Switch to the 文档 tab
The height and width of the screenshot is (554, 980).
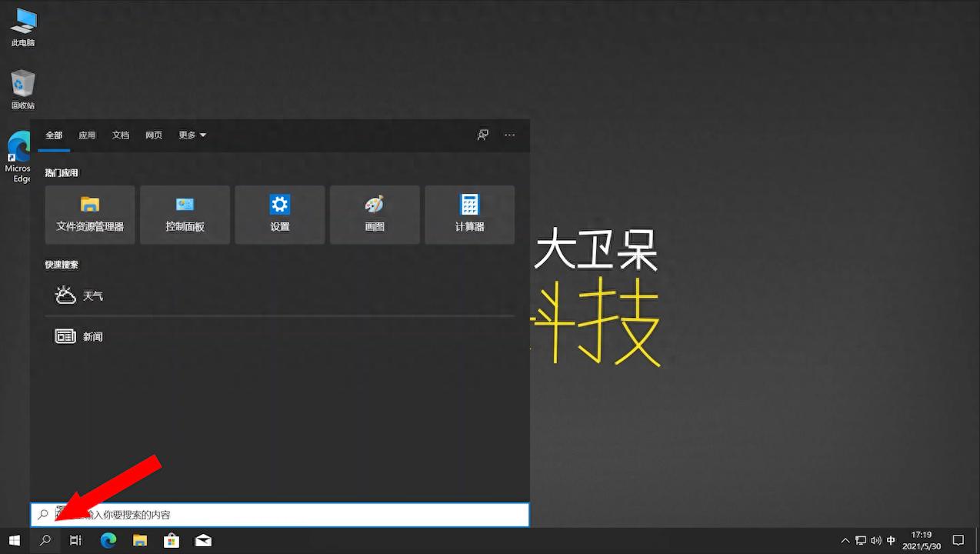click(x=121, y=135)
